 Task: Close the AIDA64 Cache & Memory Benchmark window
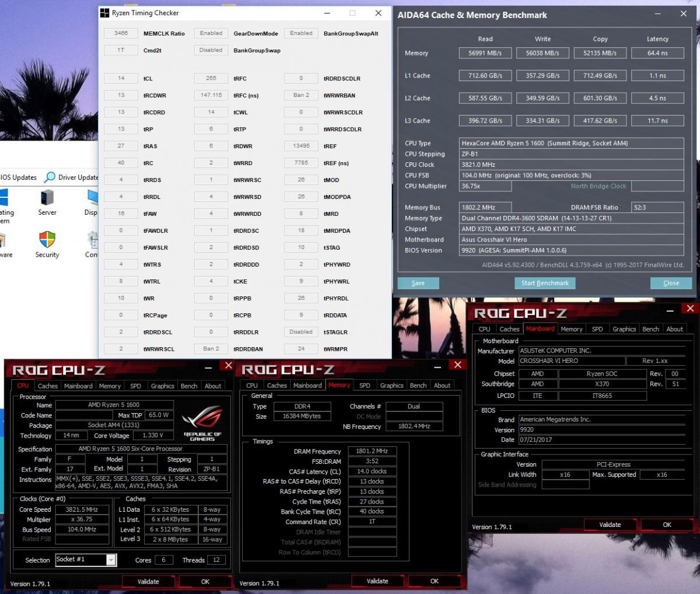coord(684,14)
